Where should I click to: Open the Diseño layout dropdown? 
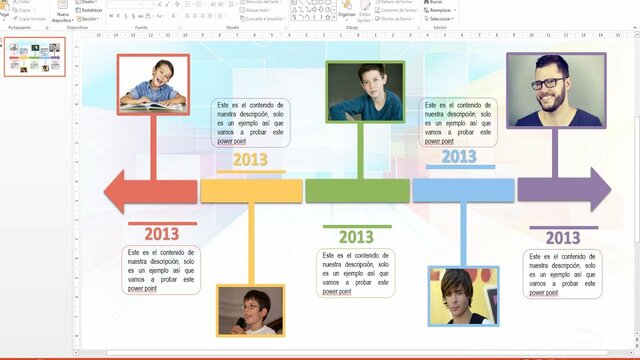click(x=86, y=2)
